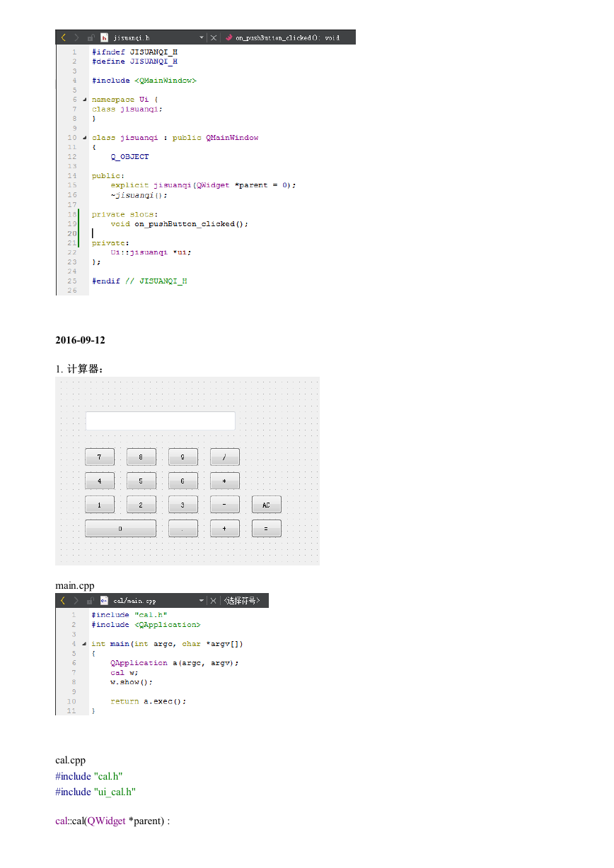Click calculator button 9
Viewport: 614px width, 868px height.
coord(183,457)
